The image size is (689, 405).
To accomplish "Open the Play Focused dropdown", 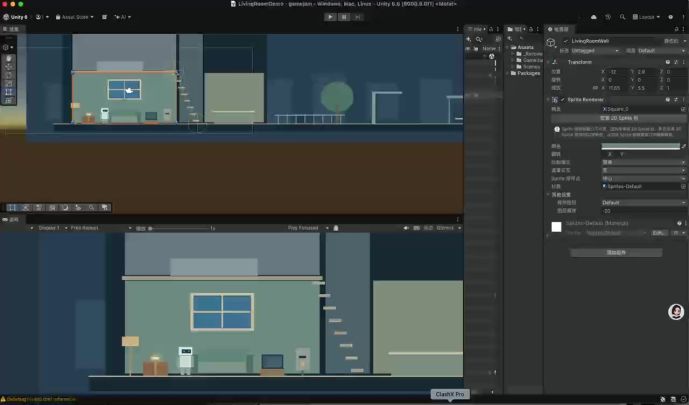I will coord(308,228).
